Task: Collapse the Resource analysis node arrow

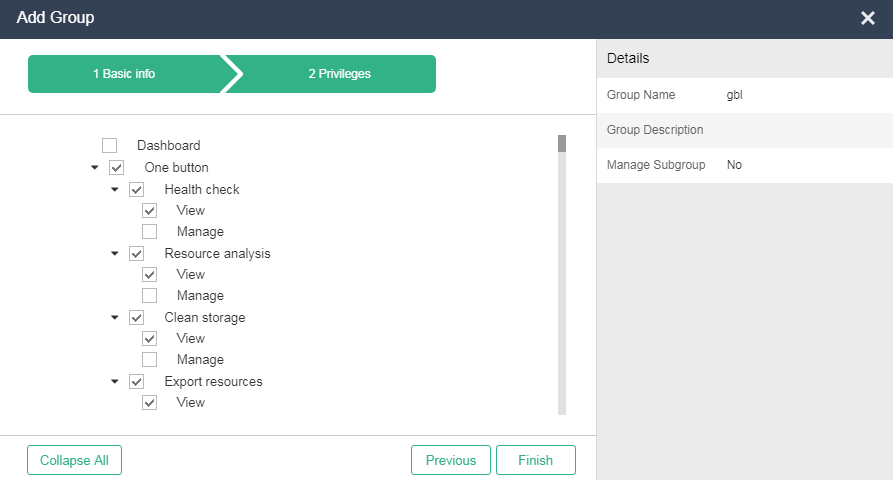Action: 114,253
